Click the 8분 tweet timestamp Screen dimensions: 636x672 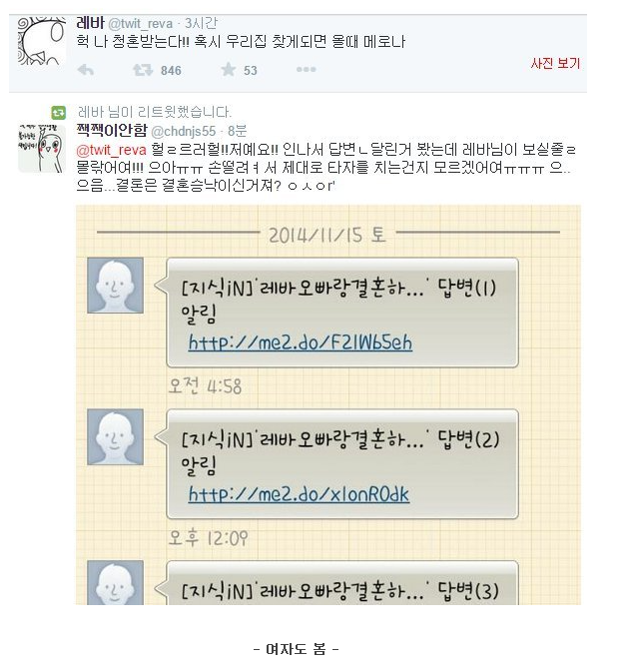tap(237, 131)
